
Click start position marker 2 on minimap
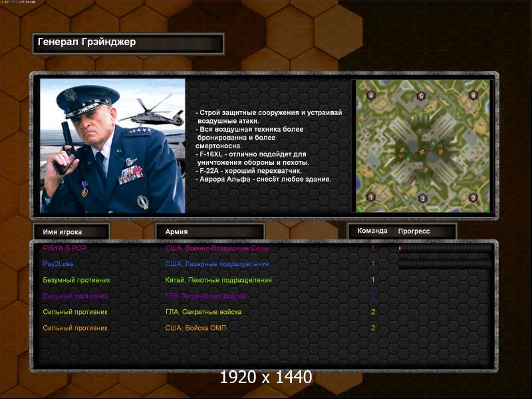pos(473,197)
